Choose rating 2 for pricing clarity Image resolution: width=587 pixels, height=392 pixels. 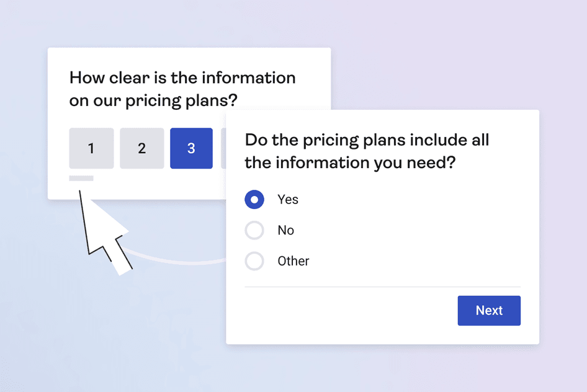pyautogui.click(x=141, y=148)
